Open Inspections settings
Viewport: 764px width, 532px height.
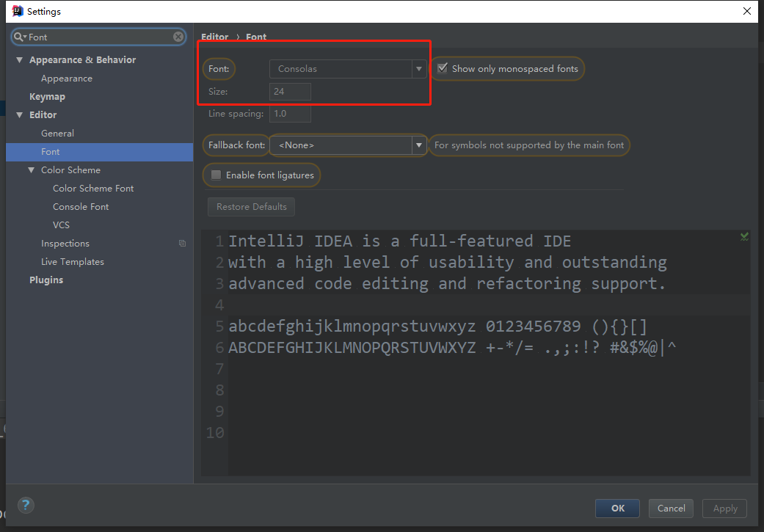click(x=65, y=244)
